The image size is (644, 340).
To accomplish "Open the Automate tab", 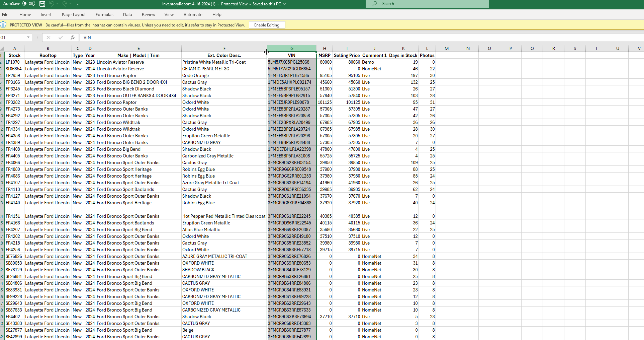I will pyautogui.click(x=193, y=14).
